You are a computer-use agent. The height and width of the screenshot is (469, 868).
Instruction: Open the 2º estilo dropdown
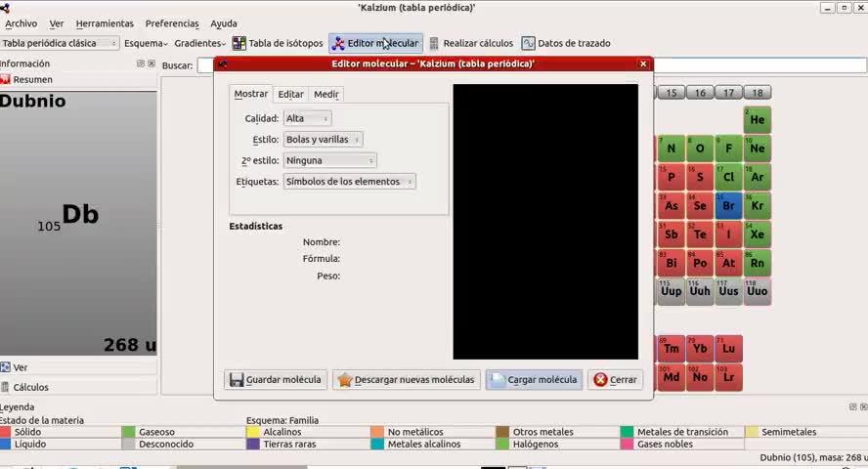point(330,160)
